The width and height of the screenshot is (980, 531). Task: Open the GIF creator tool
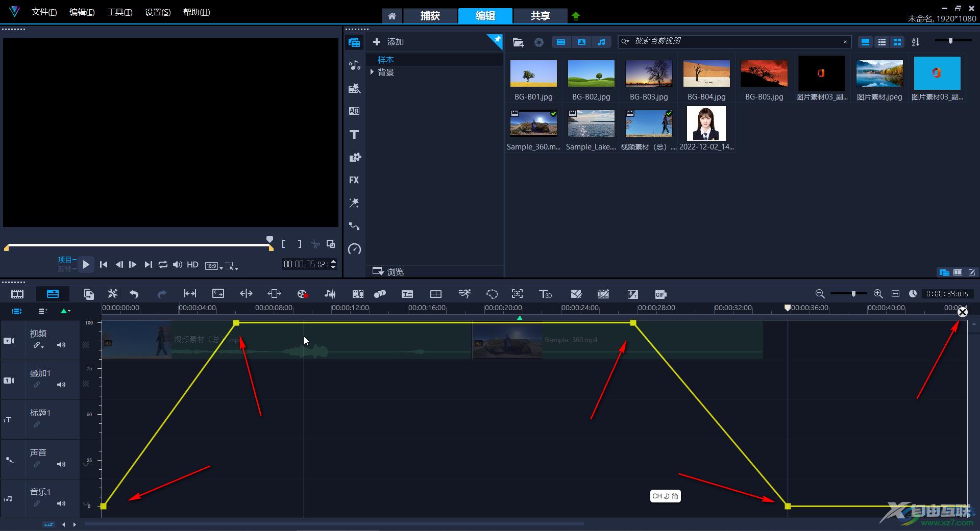tap(660, 294)
